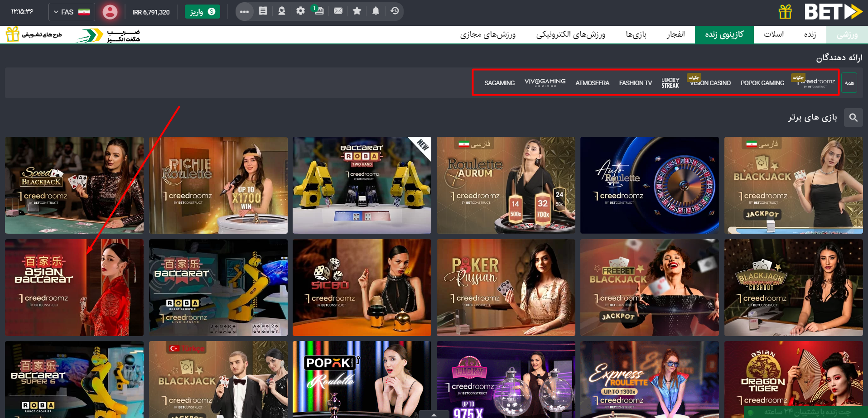Screen dimensions: 868x418
Task: Open the Farsi Blackjack Jackpot game
Action: 794,185
